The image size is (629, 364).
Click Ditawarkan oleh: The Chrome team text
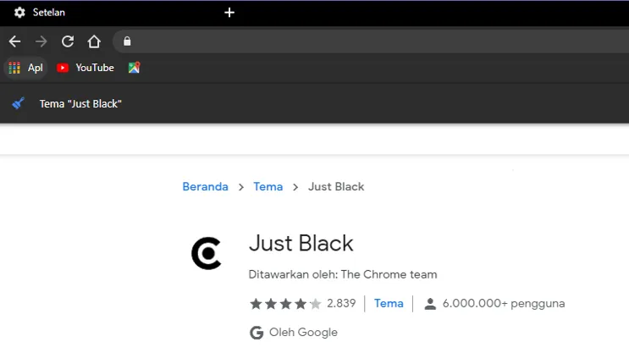pyautogui.click(x=343, y=274)
